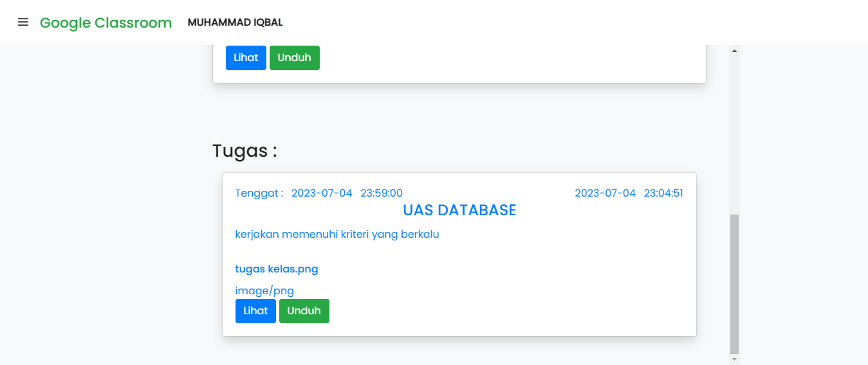Download tugas kelas.png with the Unduh button
The image size is (868, 365).
pos(304,311)
